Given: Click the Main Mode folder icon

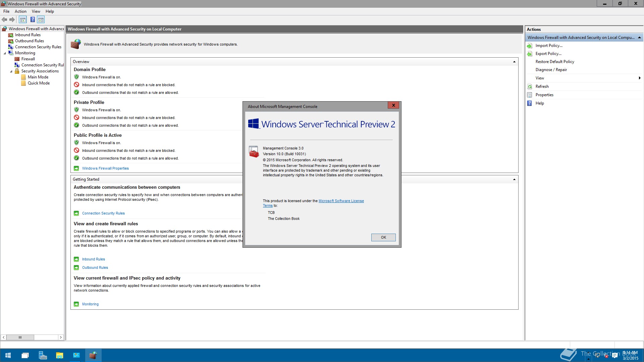Looking at the screenshot, I should pos(23,77).
